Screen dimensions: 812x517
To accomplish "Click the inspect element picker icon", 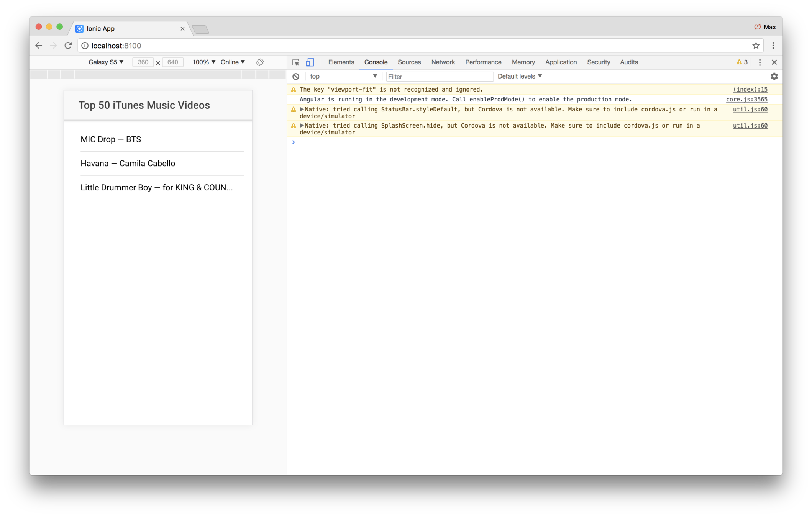I will pos(295,62).
